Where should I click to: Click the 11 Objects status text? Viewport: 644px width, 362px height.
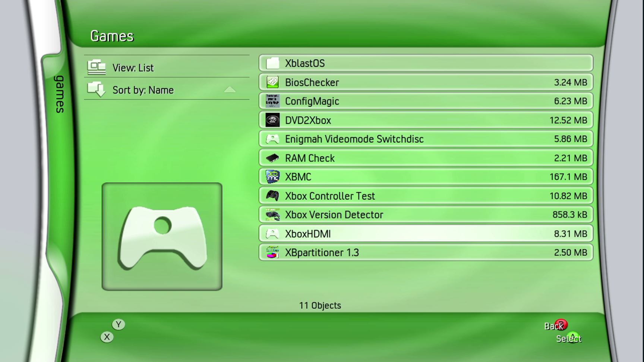pos(320,306)
